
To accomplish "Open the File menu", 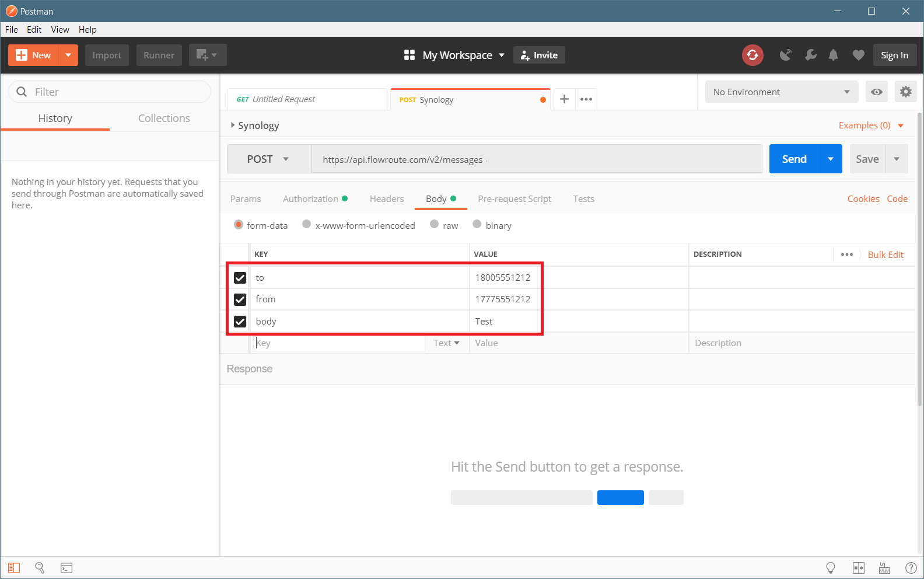I will coord(12,29).
